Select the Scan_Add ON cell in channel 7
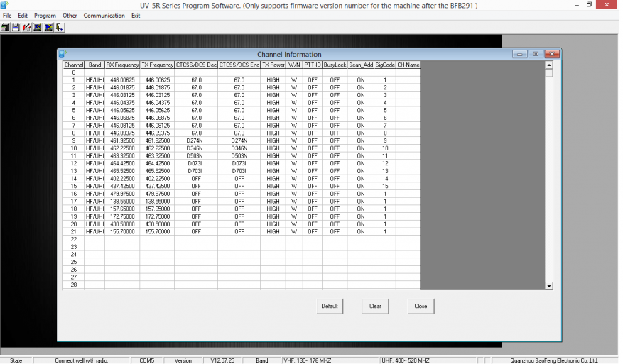Image resolution: width=623 pixels, height=364 pixels. (361, 126)
